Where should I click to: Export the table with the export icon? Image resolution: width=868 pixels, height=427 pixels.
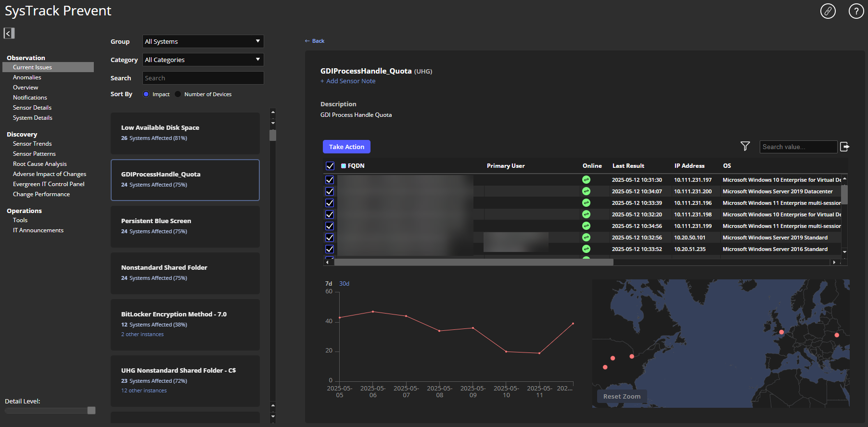click(844, 147)
